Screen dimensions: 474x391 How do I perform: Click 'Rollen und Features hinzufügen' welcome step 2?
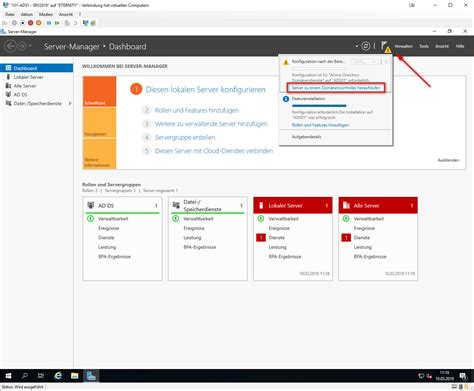click(x=197, y=110)
